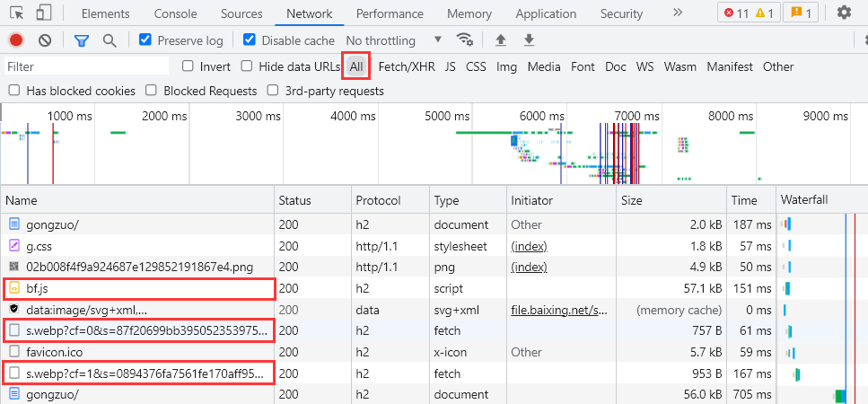Screen dimensions: 868x404
Task: Switch to the Console tab
Action: (176, 13)
